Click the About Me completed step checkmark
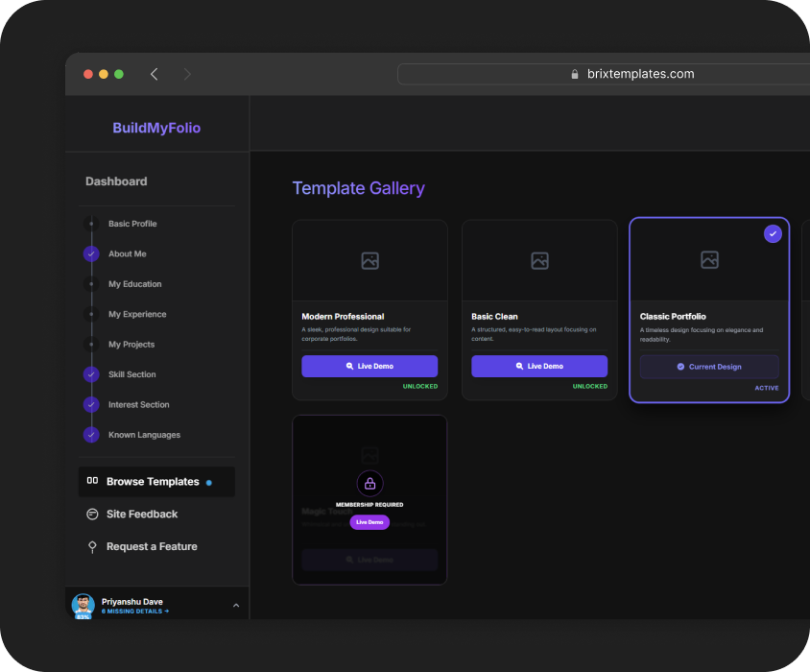The image size is (810, 672). tap(91, 253)
